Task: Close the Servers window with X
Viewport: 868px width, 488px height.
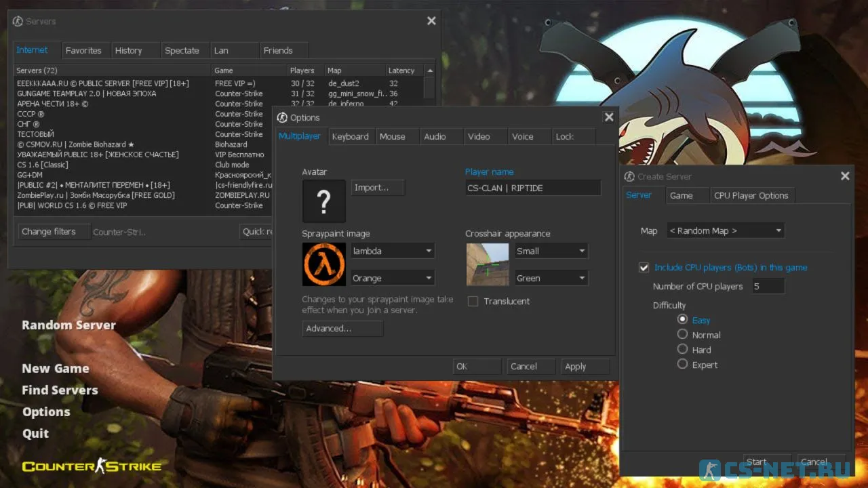Action: (431, 21)
